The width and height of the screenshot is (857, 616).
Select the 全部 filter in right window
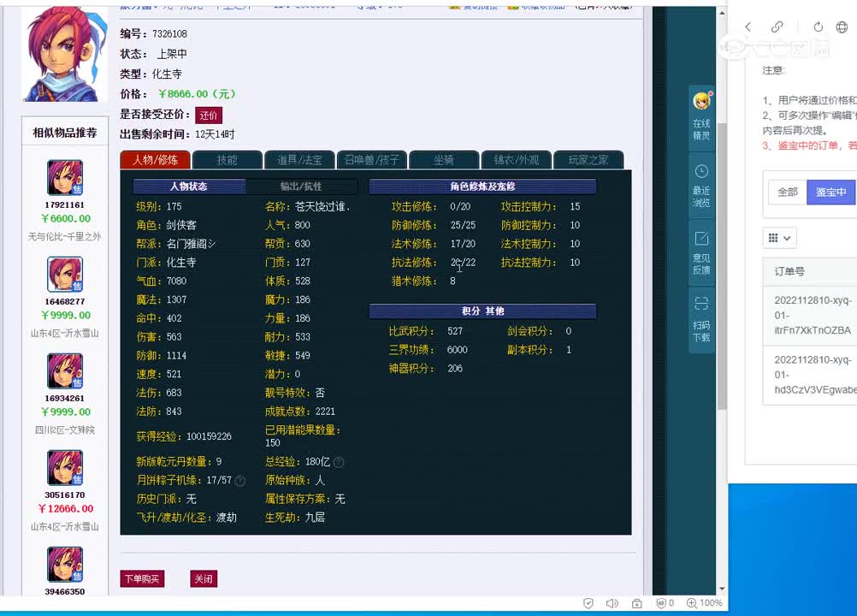pyautogui.click(x=788, y=192)
